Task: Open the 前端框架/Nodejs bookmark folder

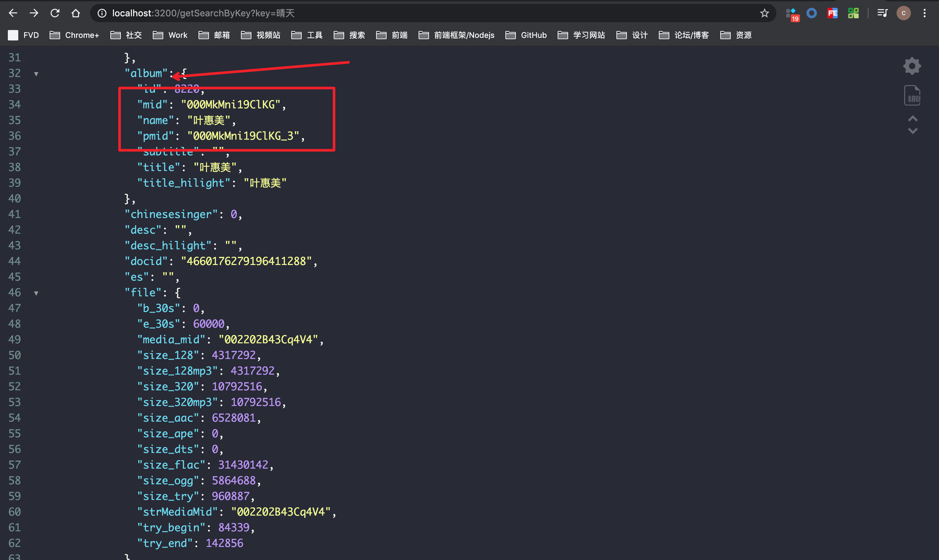Action: coord(456,35)
